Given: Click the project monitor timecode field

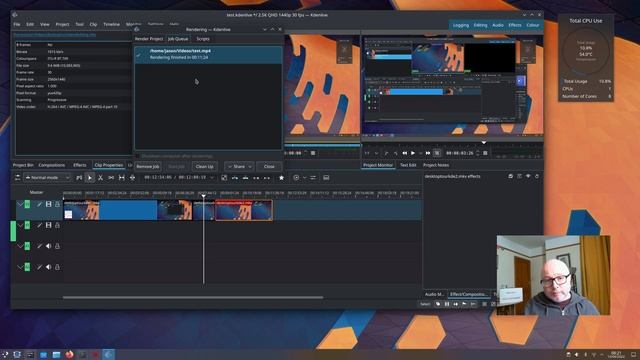Looking at the screenshot, I should 460,153.
